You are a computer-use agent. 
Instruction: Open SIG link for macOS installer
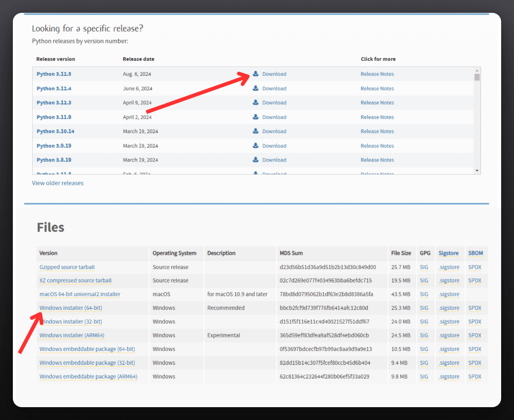(424, 295)
